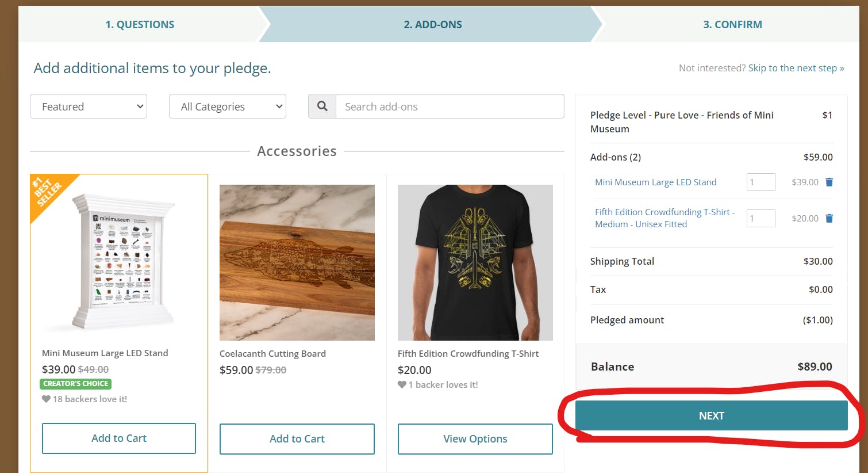Open Mini Museum Large LED Stand cart link
Image resolution: width=868 pixels, height=473 pixels.
pyautogui.click(x=655, y=182)
